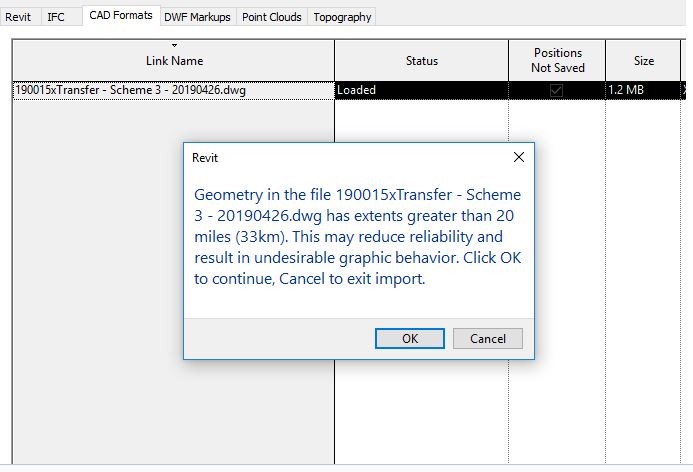Select the 190015xTransfer - Scheme 3 dwg link

pos(174,90)
